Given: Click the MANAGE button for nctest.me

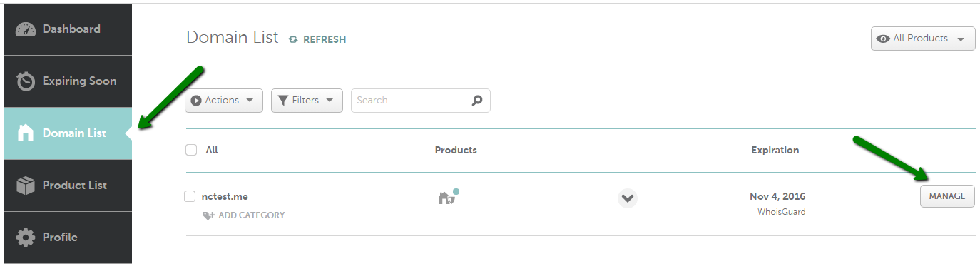Looking at the screenshot, I should click(x=947, y=196).
